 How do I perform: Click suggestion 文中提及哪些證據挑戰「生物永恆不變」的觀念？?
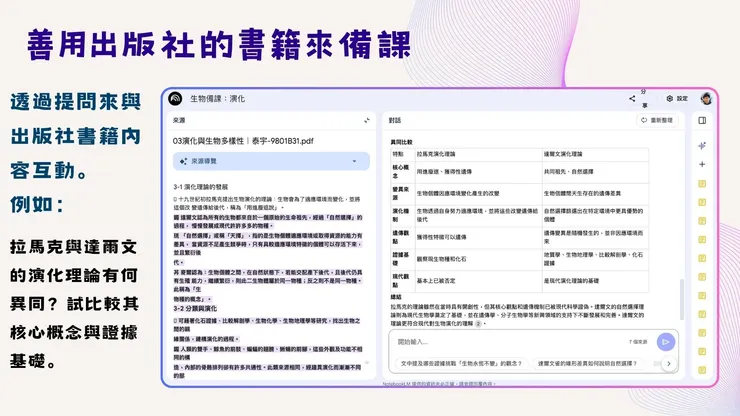coord(461,364)
